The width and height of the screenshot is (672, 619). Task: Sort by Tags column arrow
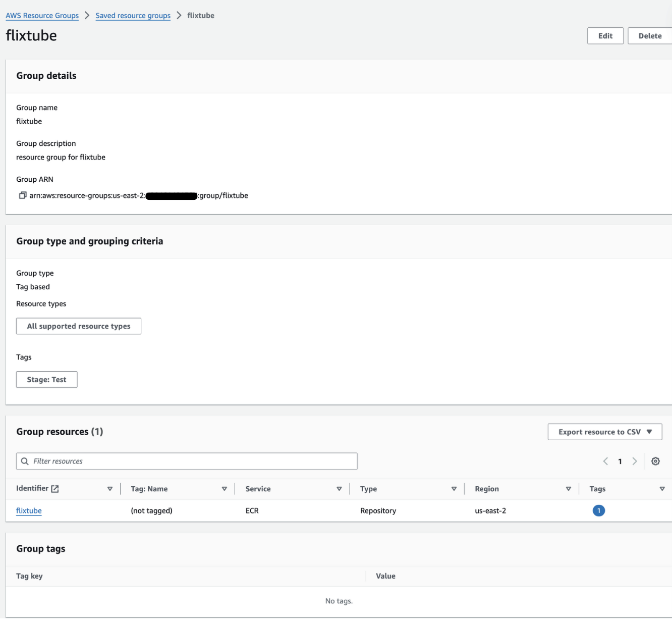click(662, 489)
